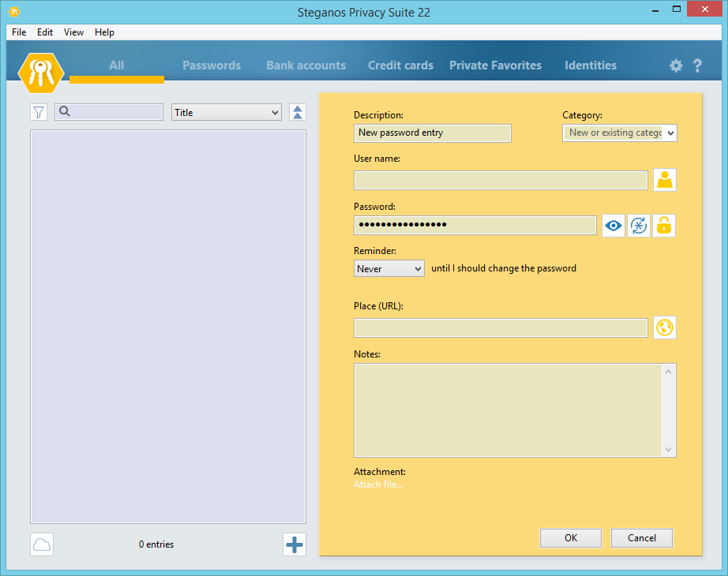Click the Cancel button

coord(642,538)
